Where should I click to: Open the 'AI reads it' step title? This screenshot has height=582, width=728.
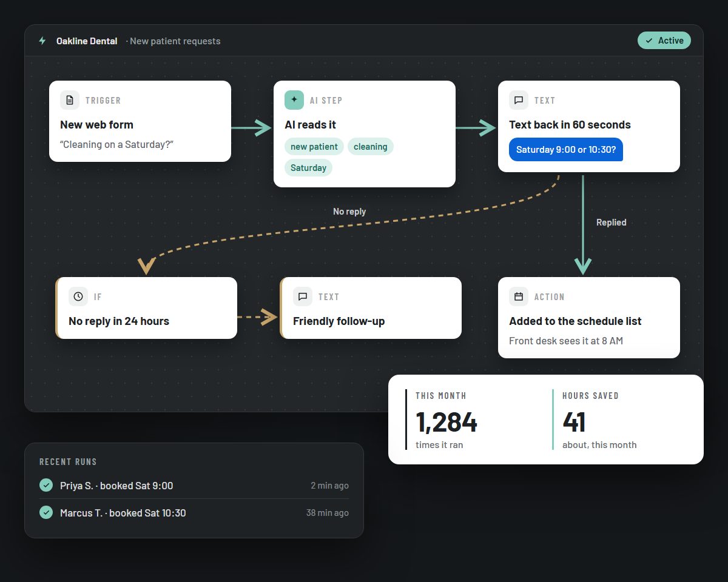tap(310, 124)
